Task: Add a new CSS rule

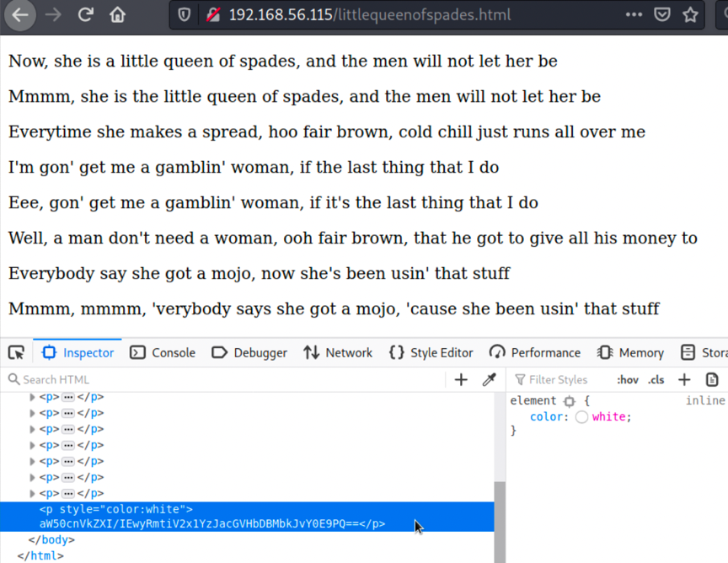Action: click(684, 380)
